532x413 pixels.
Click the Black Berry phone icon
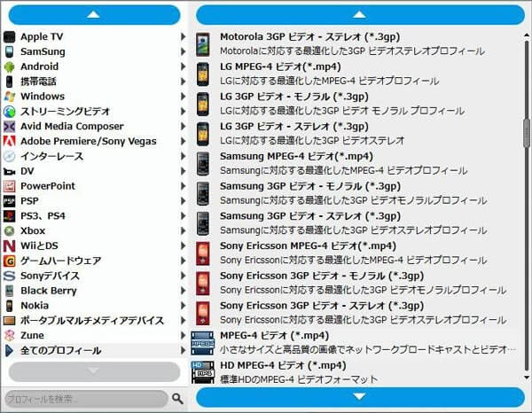click(x=10, y=291)
